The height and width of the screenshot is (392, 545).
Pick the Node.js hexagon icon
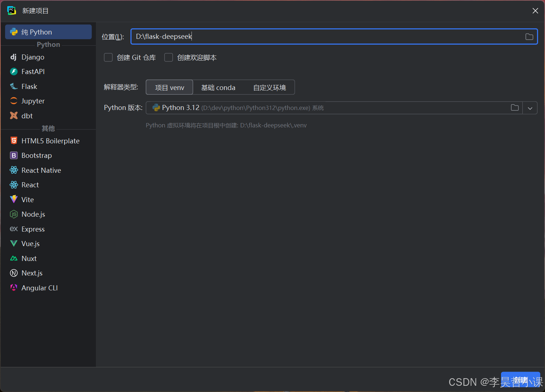click(x=14, y=214)
